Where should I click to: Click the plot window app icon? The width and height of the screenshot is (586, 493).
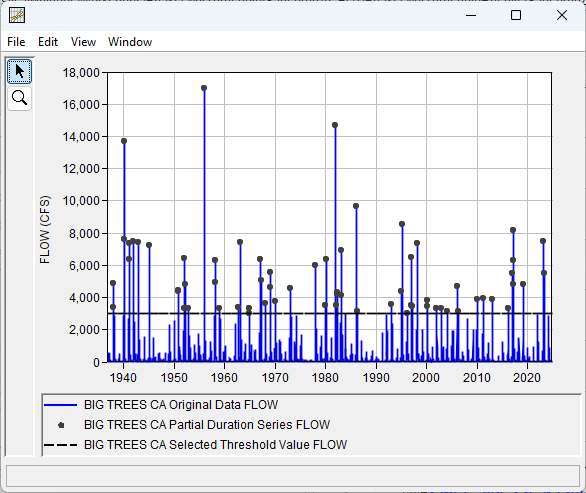17,15
